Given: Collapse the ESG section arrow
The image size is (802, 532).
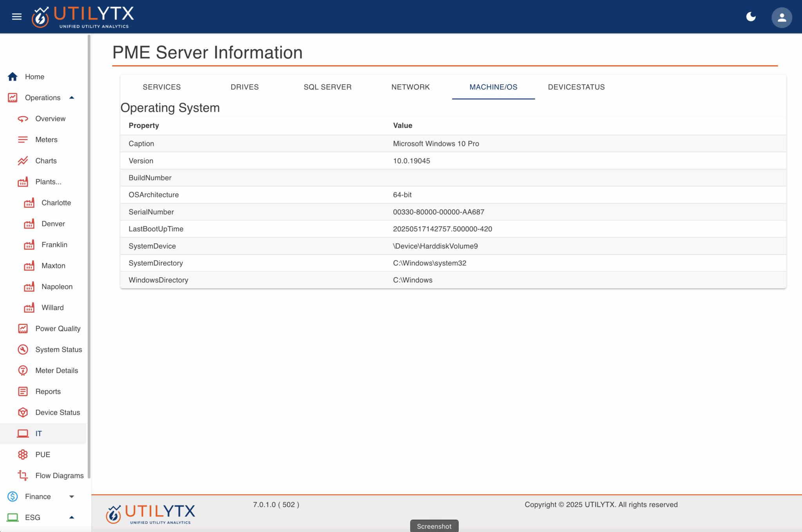Looking at the screenshot, I should tap(72, 518).
